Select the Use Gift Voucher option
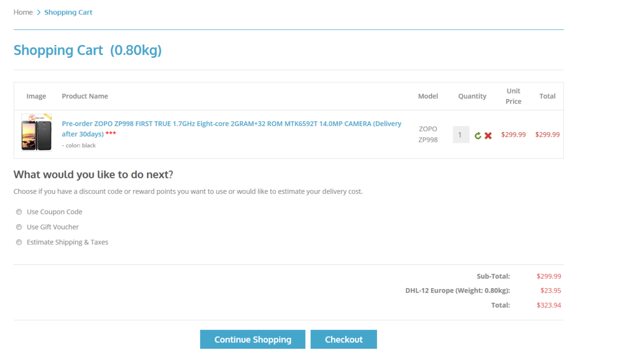 19,227
